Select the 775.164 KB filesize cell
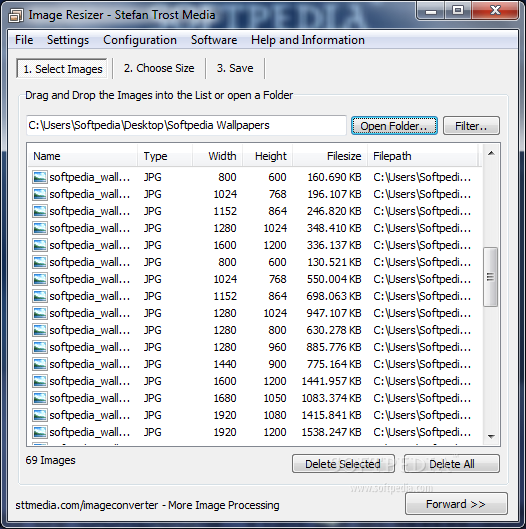The height and width of the screenshot is (529, 526). [x=334, y=364]
